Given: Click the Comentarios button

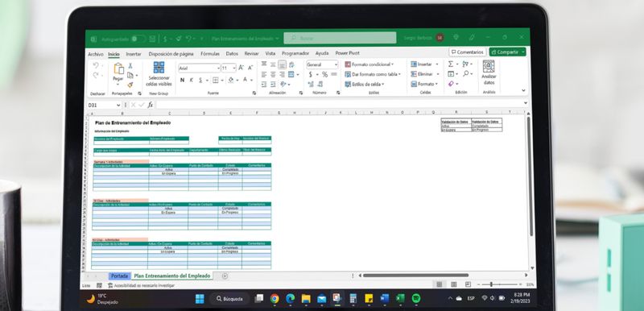Looking at the screenshot, I should (468, 52).
